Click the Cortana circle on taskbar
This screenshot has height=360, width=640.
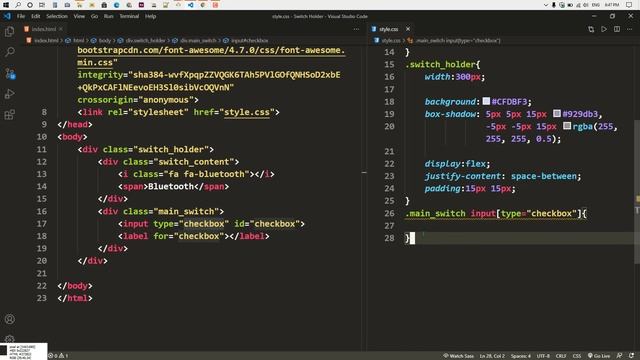pos(30,5)
